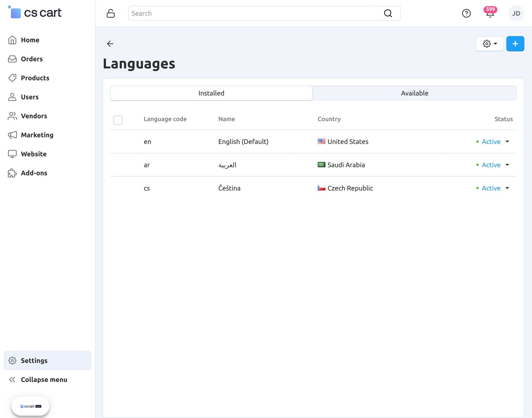Switch to the Installed tab
This screenshot has width=532, height=418.
point(211,93)
